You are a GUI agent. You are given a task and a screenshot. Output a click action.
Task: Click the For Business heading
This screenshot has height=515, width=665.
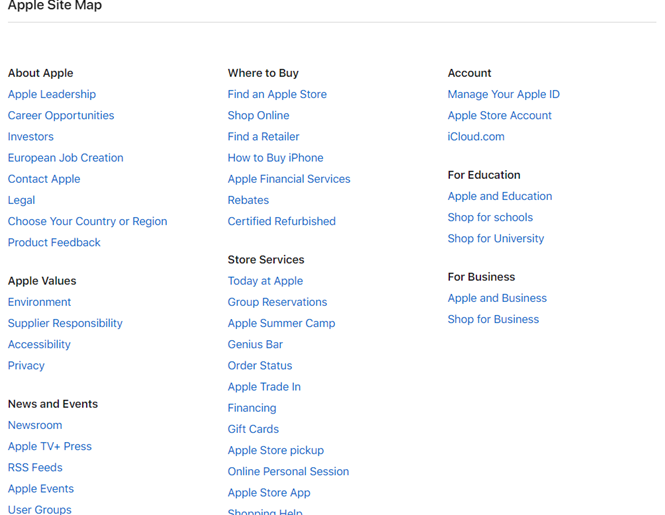(481, 277)
